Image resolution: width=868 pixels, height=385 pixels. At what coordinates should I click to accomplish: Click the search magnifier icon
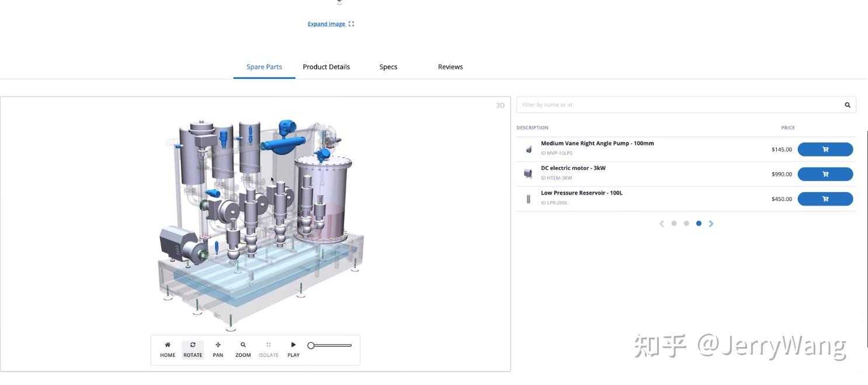847,105
